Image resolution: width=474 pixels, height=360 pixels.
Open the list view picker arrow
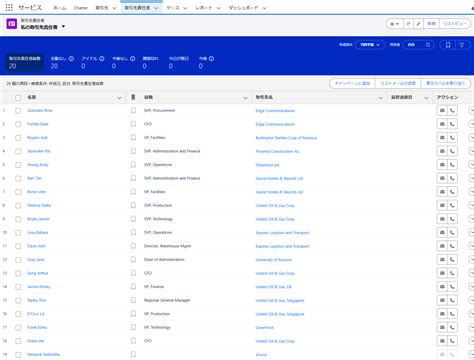pyautogui.click(x=63, y=27)
